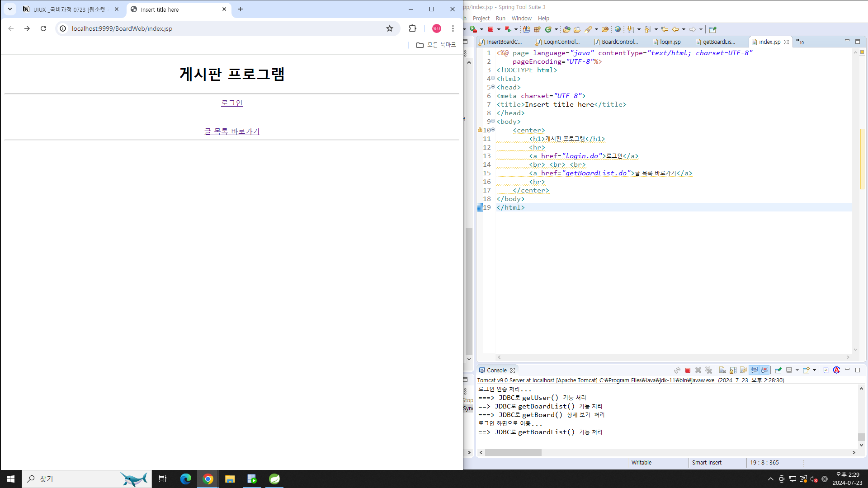Viewport: 868px width, 488px height.
Task: Toggle show console on standard output change
Action: click(754, 370)
